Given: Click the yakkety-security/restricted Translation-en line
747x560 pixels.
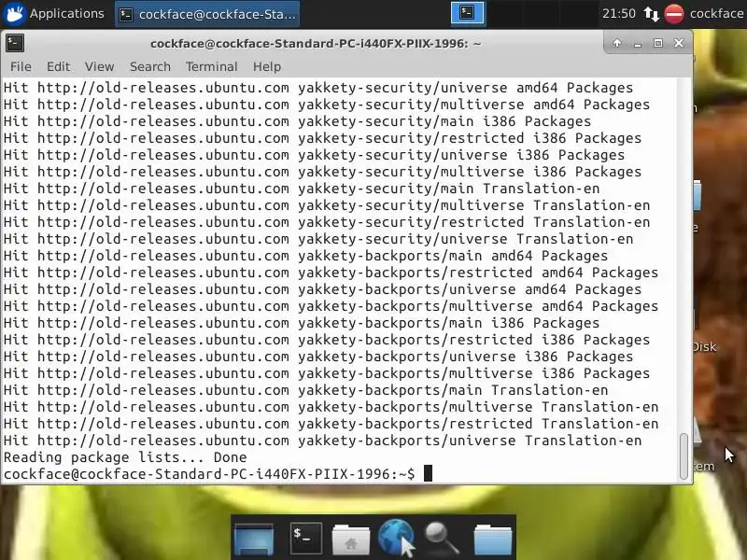Looking at the screenshot, I should pos(327,222).
